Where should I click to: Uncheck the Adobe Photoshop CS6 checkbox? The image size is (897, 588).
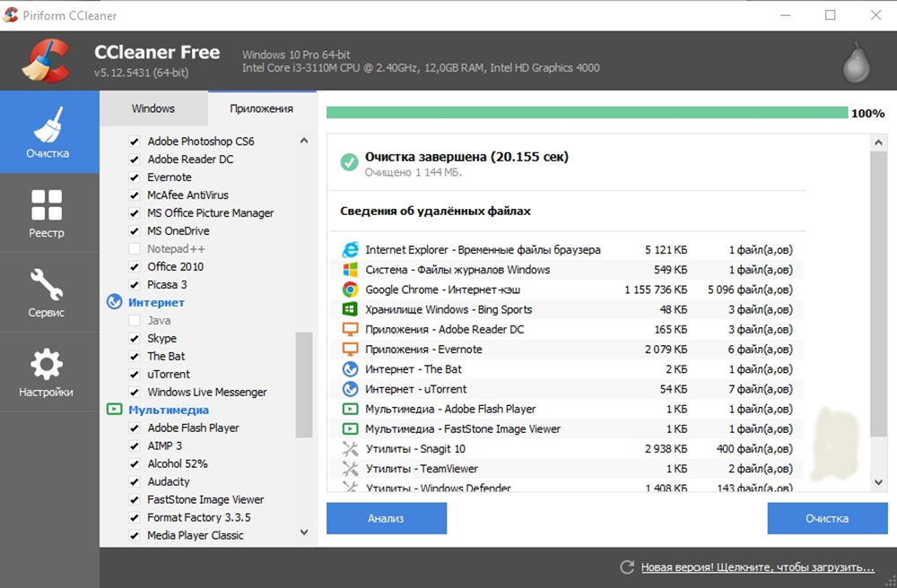coord(135,142)
